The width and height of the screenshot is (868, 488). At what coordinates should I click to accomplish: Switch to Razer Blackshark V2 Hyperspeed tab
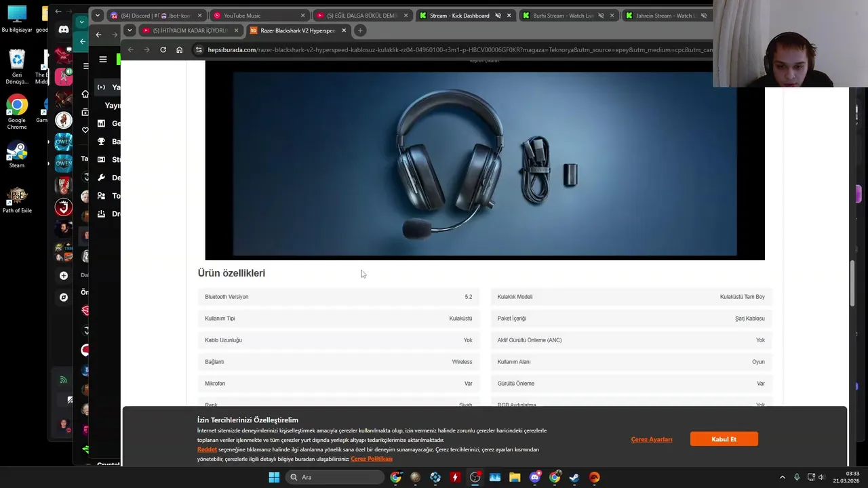click(x=297, y=30)
